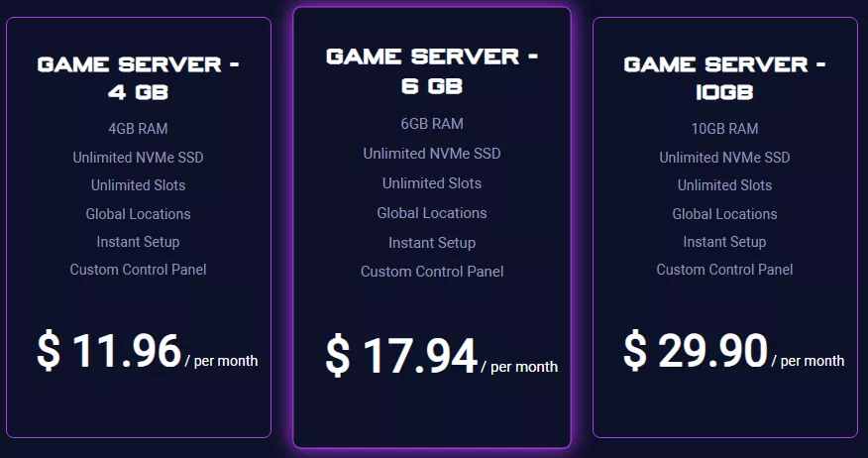Click Global Locations in 4 GB plan
This screenshot has height=458, width=868.
click(138, 214)
